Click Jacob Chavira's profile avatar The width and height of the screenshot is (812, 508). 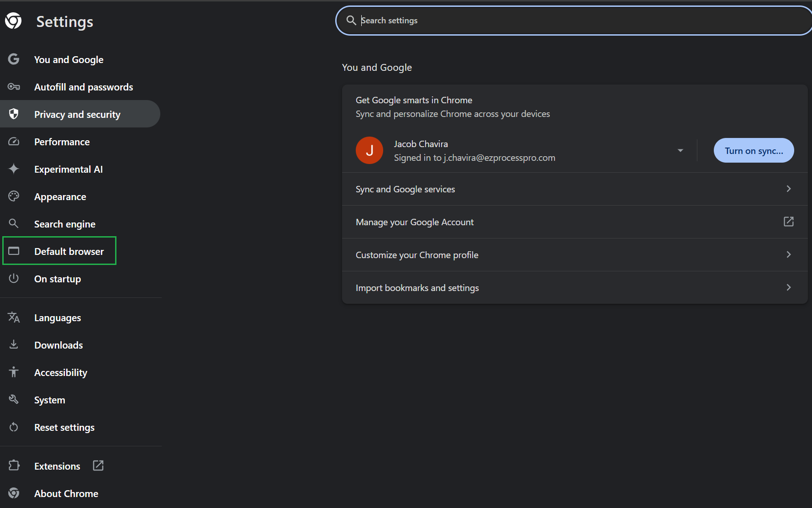coord(369,150)
